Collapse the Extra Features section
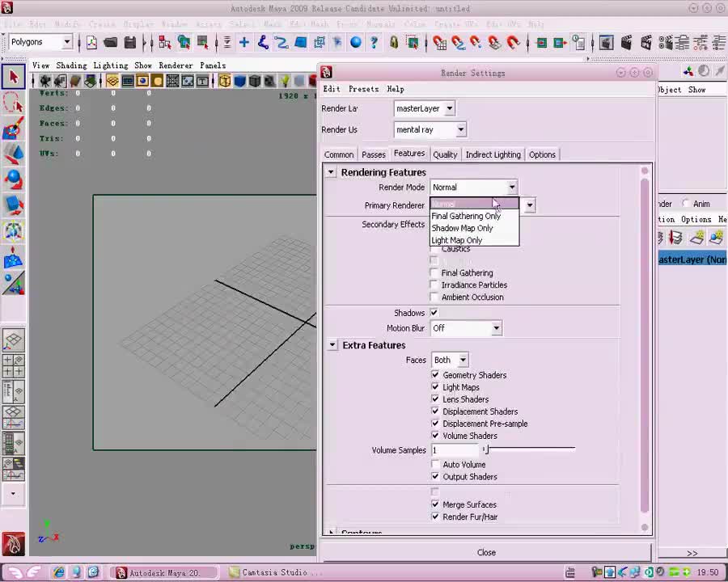 tap(332, 345)
